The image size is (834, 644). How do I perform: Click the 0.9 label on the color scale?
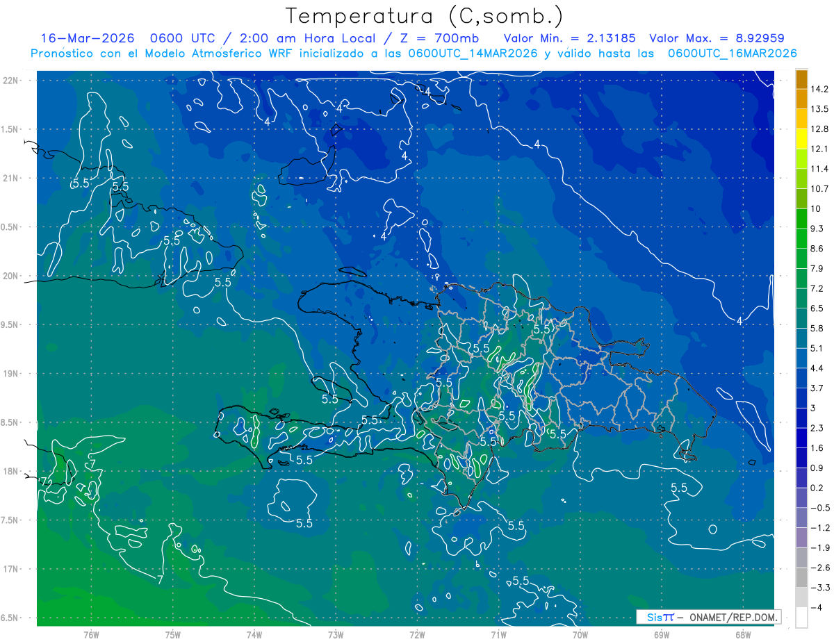pyautogui.click(x=817, y=468)
